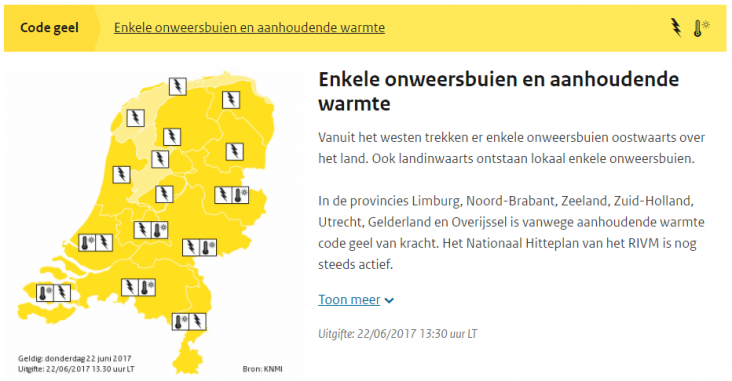
Task: Click storm and heat icons in Overijssel
Action: click(232, 195)
